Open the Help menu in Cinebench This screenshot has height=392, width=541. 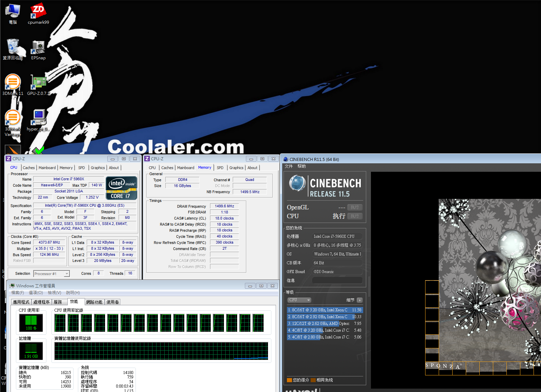pos(302,166)
